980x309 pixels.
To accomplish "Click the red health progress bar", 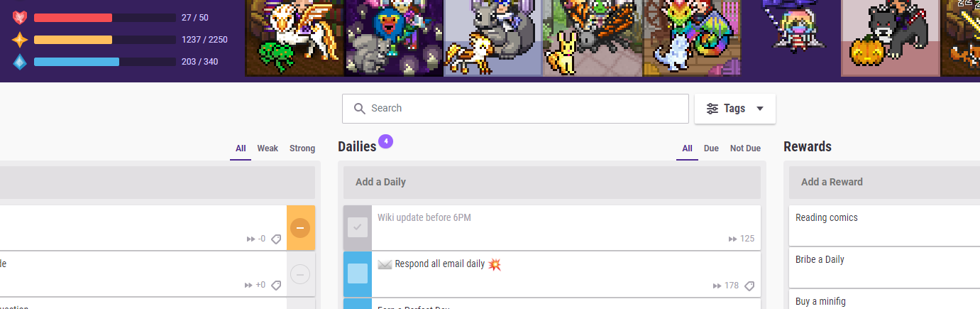I will (105, 18).
